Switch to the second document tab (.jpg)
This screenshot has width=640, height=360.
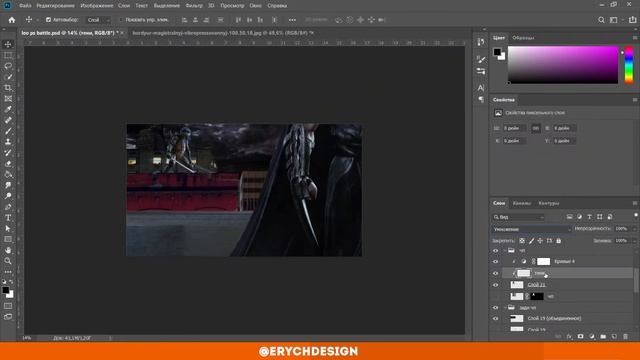[223, 33]
